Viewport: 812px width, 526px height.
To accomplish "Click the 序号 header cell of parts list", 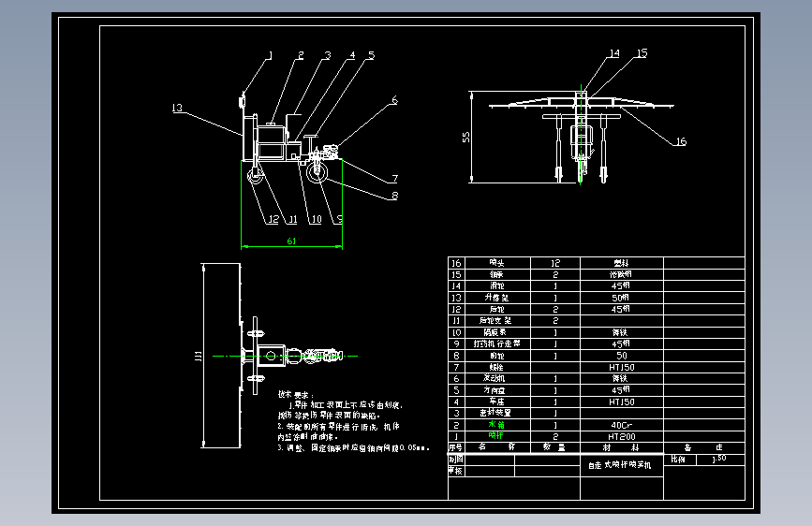I will pos(456,447).
